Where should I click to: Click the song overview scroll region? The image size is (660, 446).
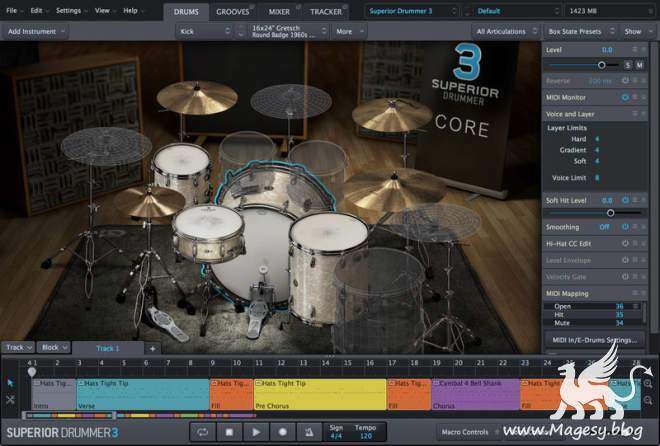(69, 416)
